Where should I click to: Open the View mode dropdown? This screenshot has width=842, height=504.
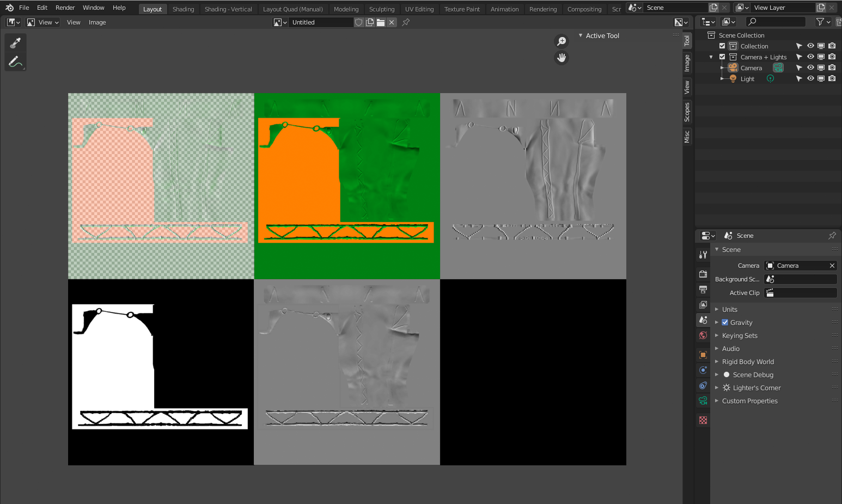42,22
